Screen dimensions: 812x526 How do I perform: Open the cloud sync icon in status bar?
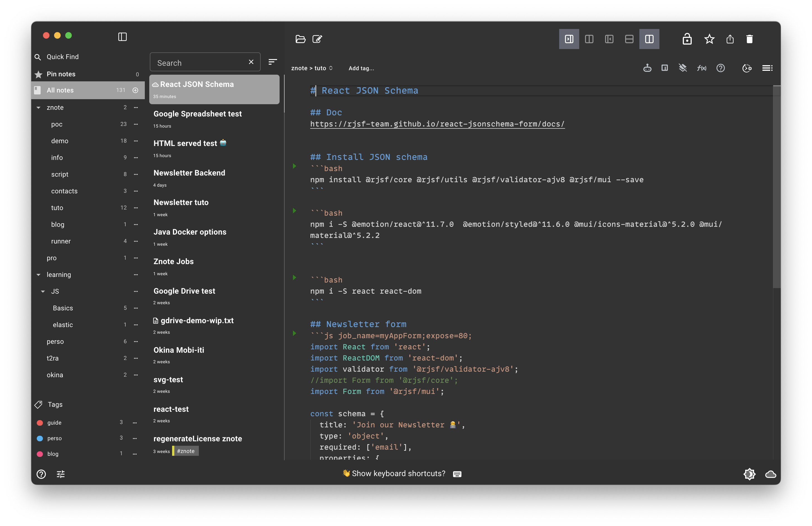[x=771, y=474]
